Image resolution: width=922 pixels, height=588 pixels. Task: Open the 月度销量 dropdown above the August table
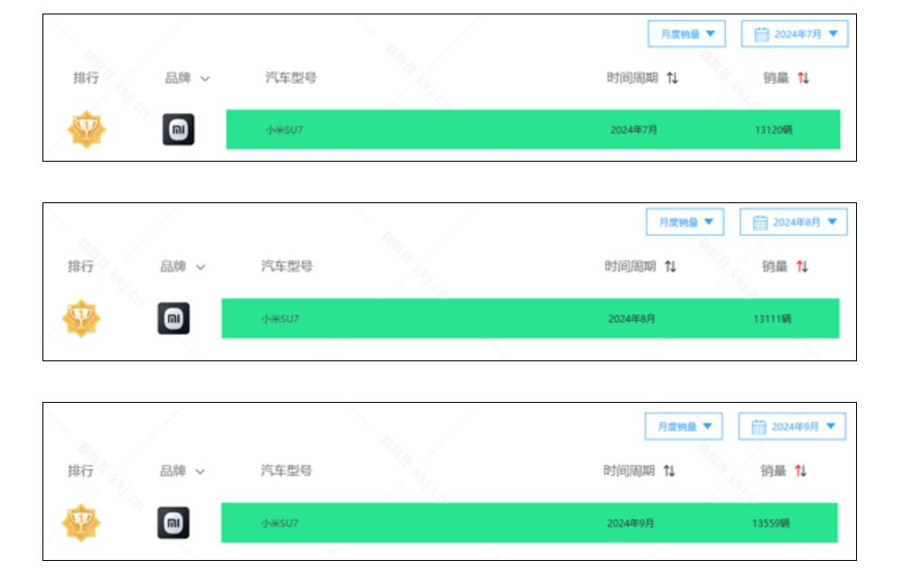pyautogui.click(x=685, y=221)
